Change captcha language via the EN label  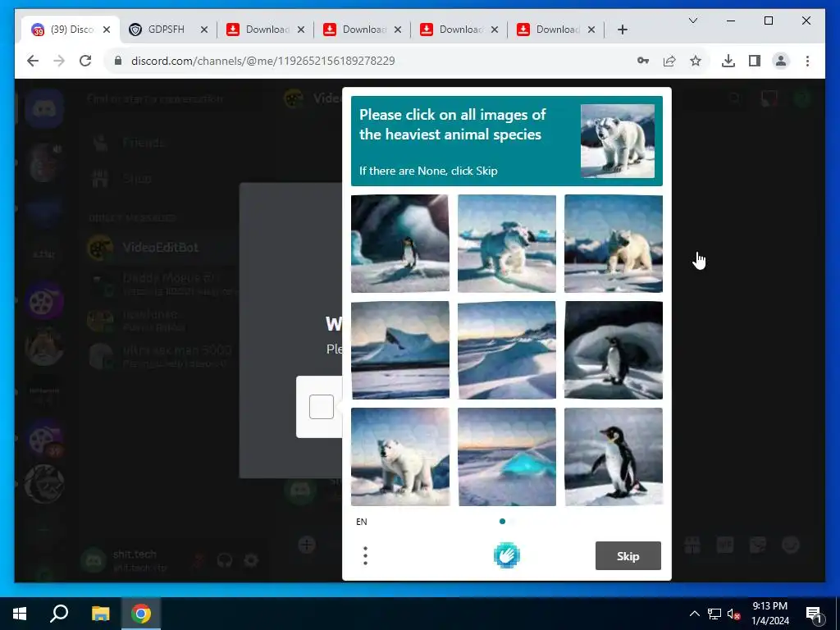(x=362, y=521)
